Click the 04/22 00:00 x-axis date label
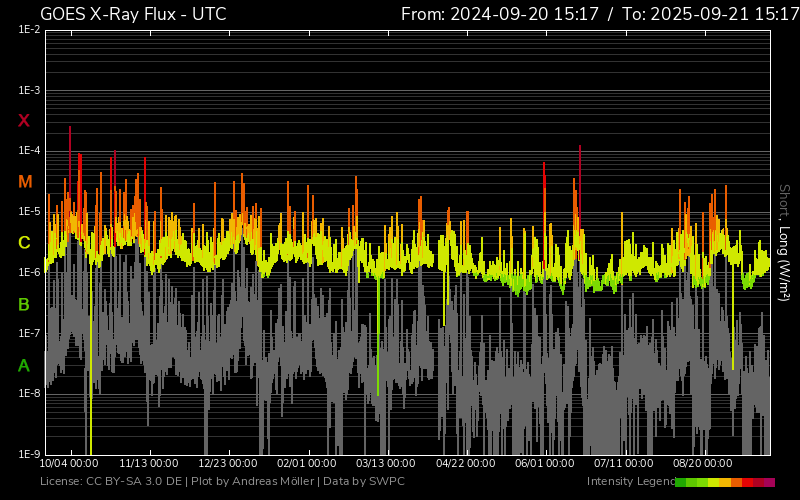This screenshot has width=800, height=500. (x=466, y=464)
